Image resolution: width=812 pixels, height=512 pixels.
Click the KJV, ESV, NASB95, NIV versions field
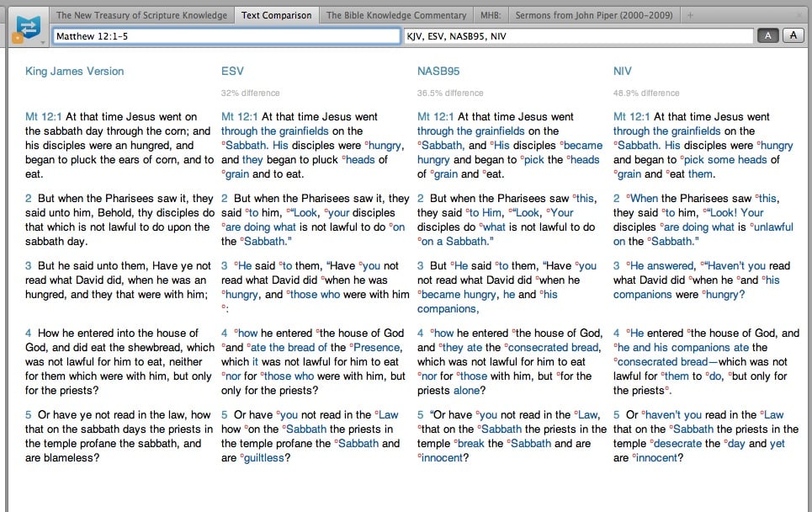click(x=578, y=35)
